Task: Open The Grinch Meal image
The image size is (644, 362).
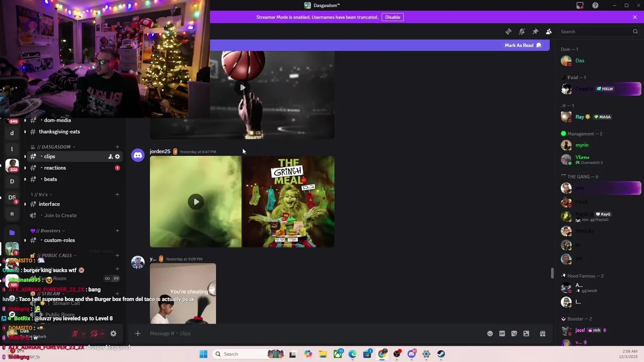Action: click(x=289, y=202)
